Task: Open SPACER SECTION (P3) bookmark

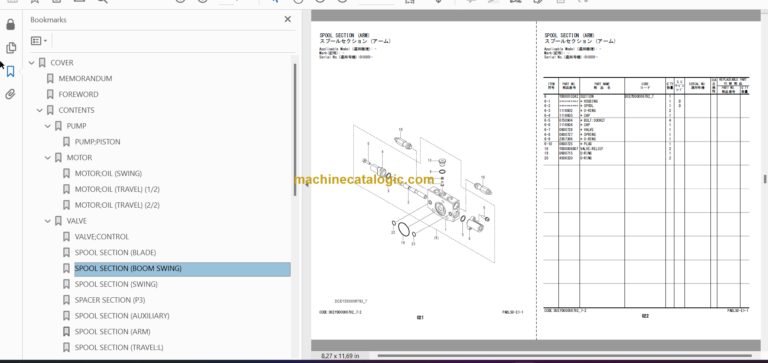Action: coord(110,300)
